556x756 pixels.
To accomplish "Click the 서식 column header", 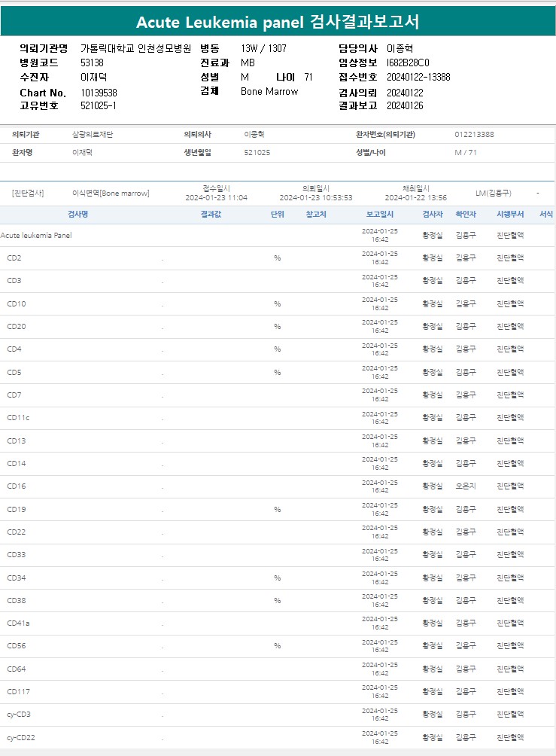I will (546, 215).
